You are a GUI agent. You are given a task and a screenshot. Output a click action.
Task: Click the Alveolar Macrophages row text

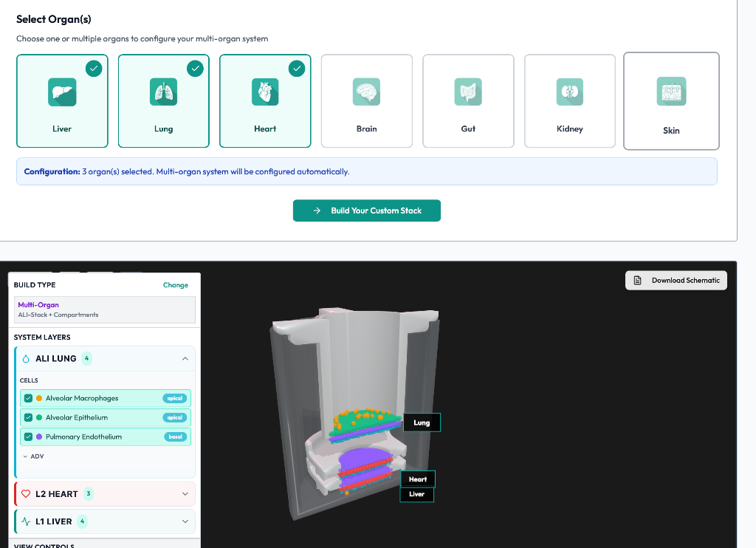point(82,399)
